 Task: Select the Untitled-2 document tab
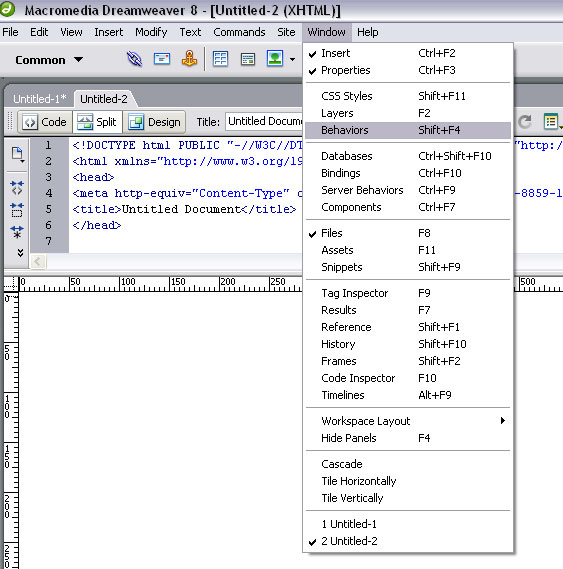tap(104, 99)
